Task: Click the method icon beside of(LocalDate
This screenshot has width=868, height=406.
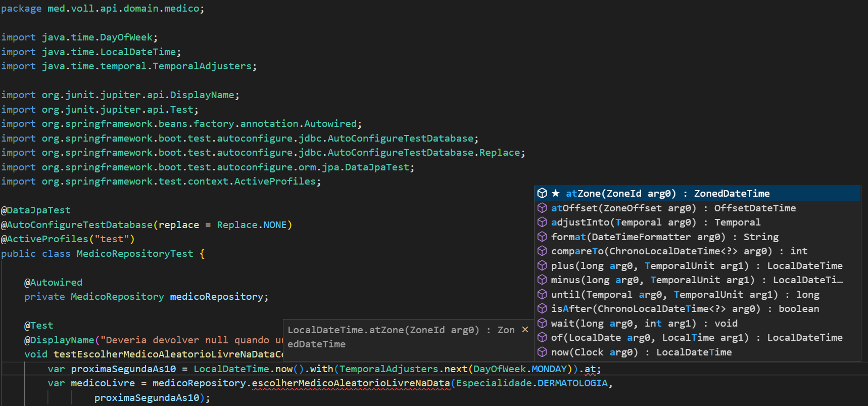Action: (x=542, y=337)
